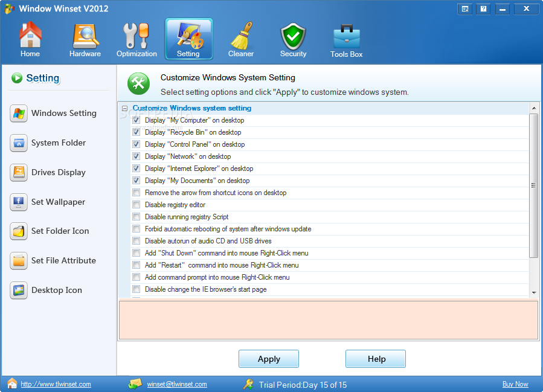The width and height of the screenshot is (543, 392).
Task: Uncheck Display "My Documents" on desktop
Action: pyautogui.click(x=137, y=181)
